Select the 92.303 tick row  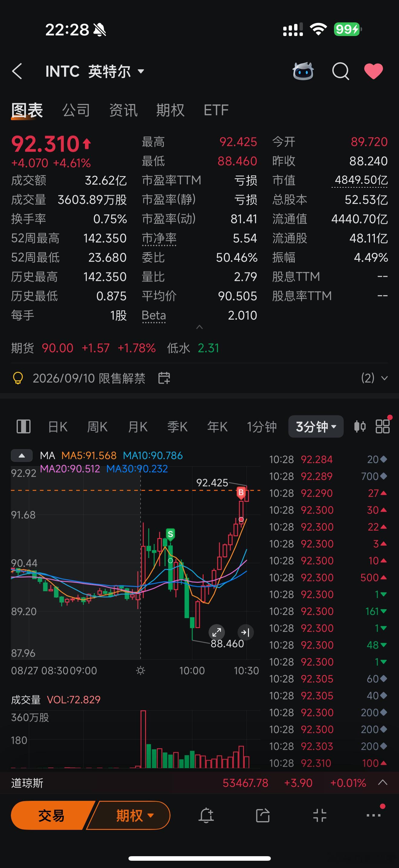(328, 746)
